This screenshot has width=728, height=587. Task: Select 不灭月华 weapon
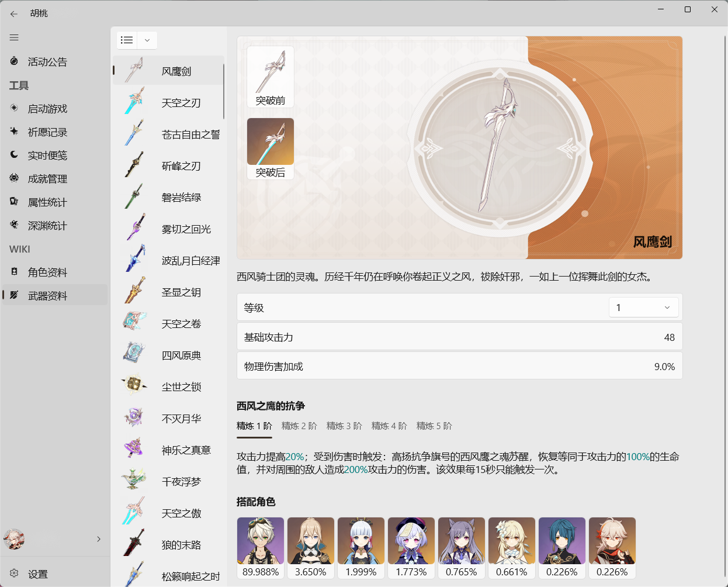click(x=168, y=419)
